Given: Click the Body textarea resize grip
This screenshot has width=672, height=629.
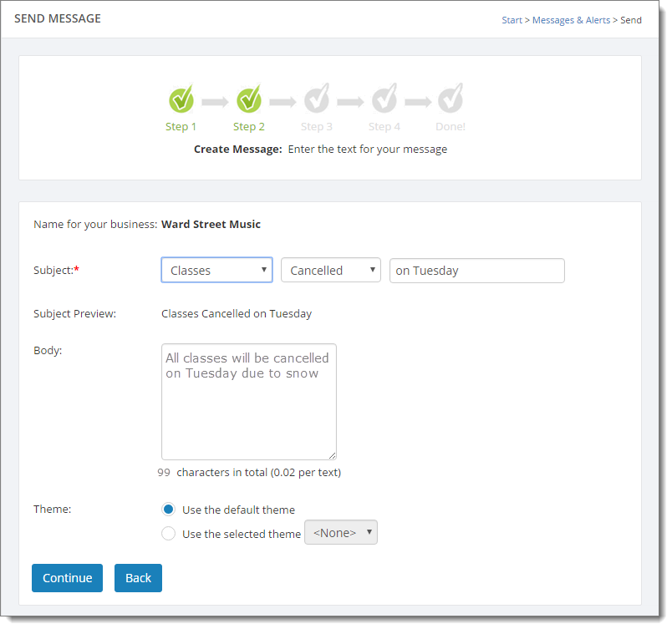Looking at the screenshot, I should [332, 455].
